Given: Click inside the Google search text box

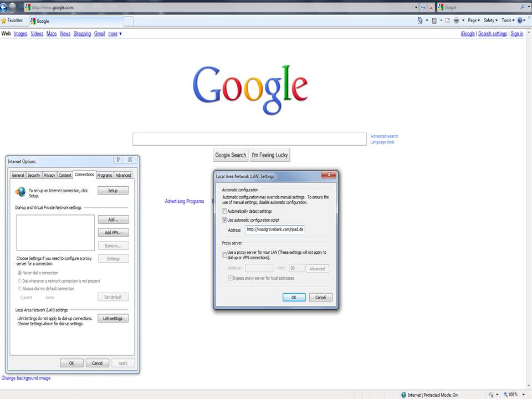Looking at the screenshot, I should (x=250, y=139).
